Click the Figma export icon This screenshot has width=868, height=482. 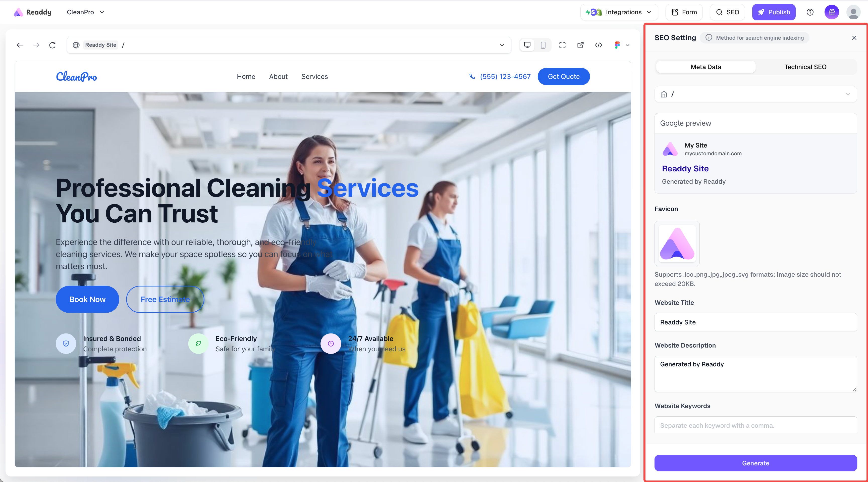[x=617, y=45]
